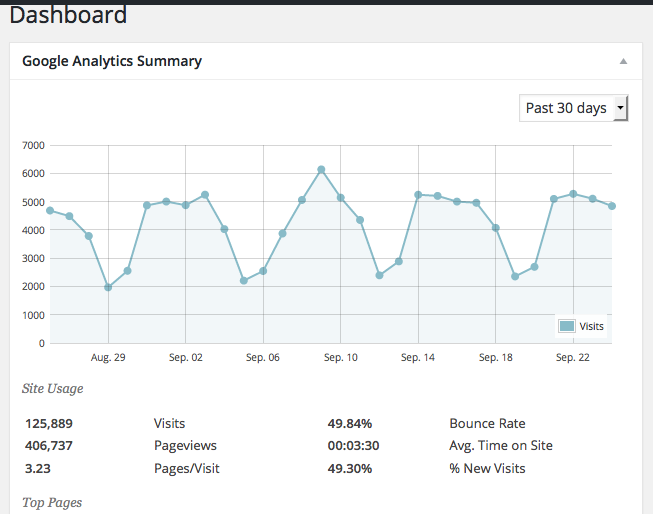This screenshot has height=514, width=653.
Task: Collapse the Google Analytics Summary widget
Action: click(x=623, y=61)
